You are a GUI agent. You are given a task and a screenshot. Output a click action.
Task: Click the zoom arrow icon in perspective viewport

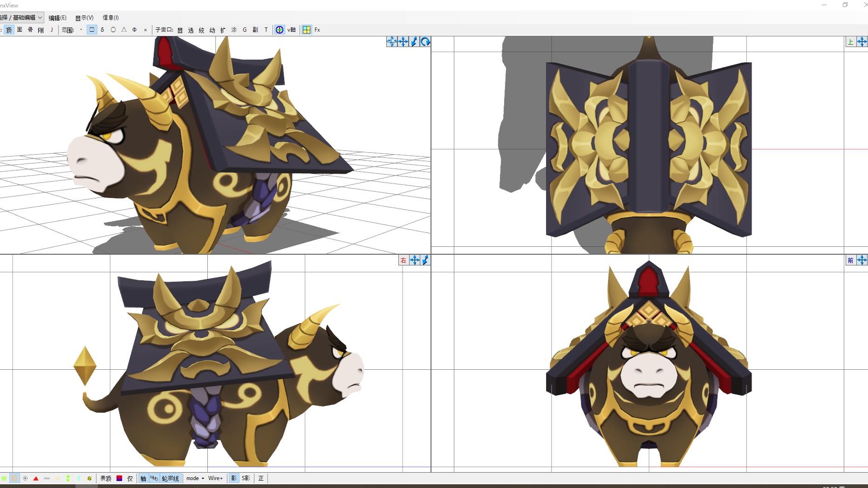pyautogui.click(x=414, y=42)
